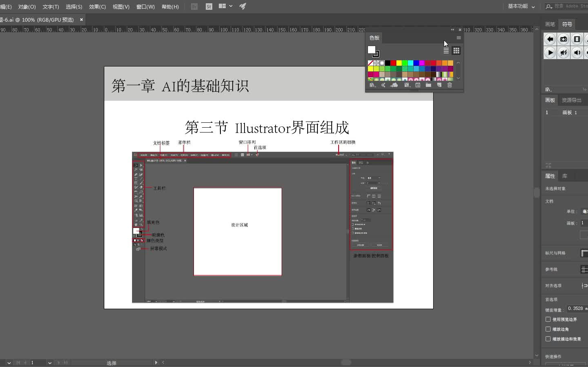Image resolution: width=588 pixels, height=367 pixels.
Task: Click the horizontal scrollbar thumb at the bottom
Action: [346, 362]
